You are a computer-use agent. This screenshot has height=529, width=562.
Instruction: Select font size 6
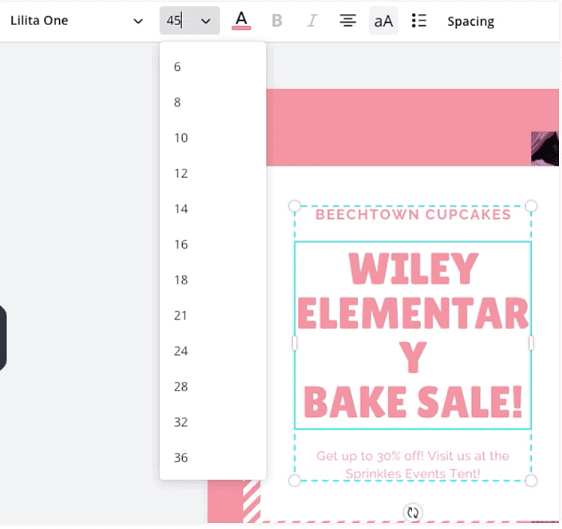pos(213,67)
